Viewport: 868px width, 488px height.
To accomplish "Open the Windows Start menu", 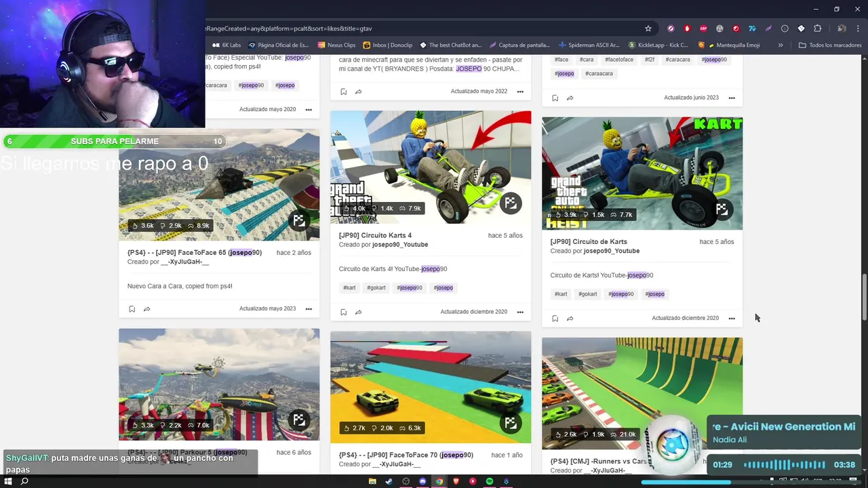I will point(7,481).
